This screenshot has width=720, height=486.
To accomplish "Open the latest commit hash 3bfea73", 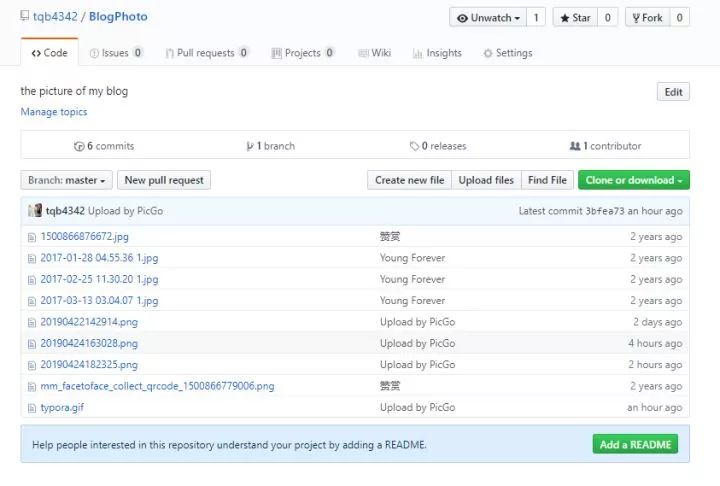I will click(605, 211).
